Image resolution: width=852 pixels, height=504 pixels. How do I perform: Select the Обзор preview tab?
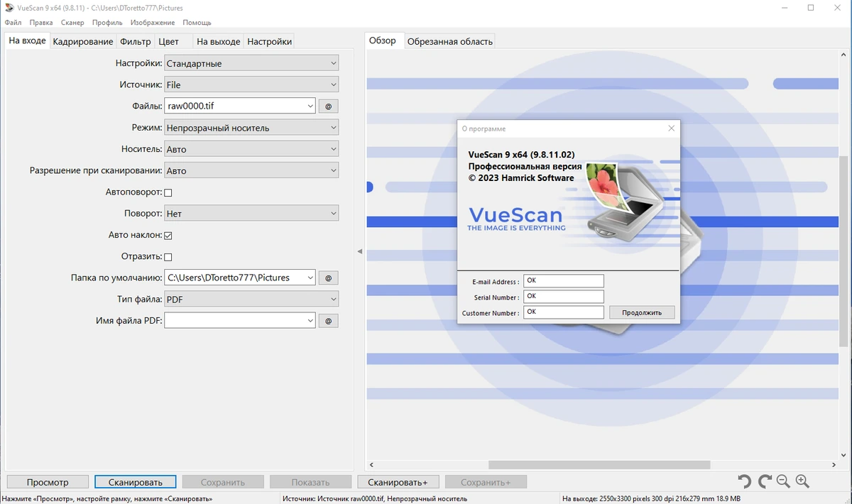tap(383, 40)
